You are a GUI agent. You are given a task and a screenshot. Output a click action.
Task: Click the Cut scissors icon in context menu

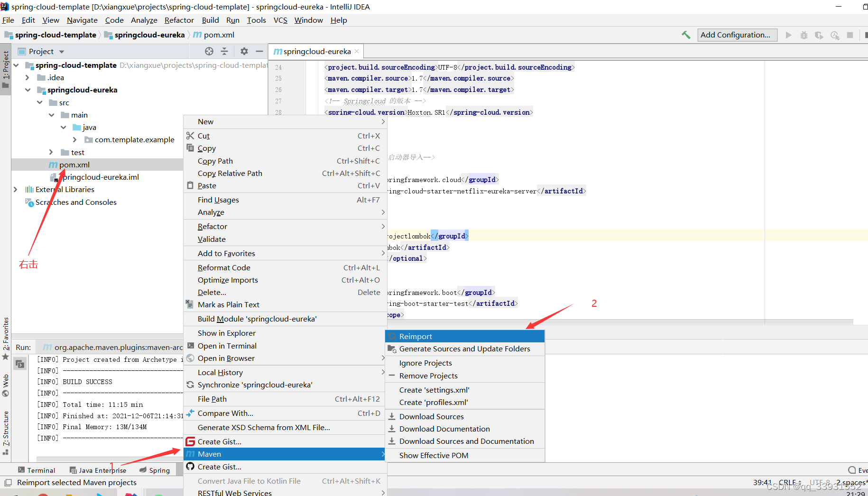point(190,136)
